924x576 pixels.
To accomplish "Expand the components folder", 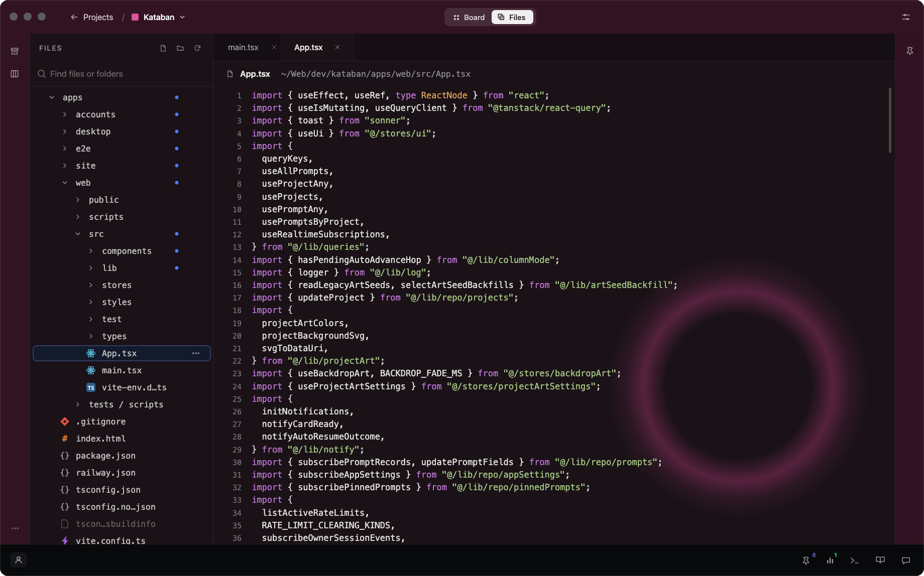I will pyautogui.click(x=91, y=251).
